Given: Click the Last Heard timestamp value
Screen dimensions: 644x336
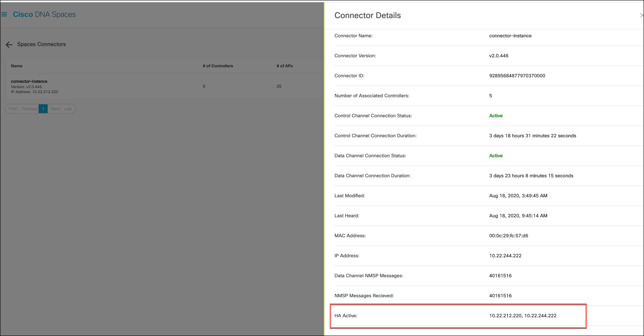Looking at the screenshot, I should coord(518,216).
